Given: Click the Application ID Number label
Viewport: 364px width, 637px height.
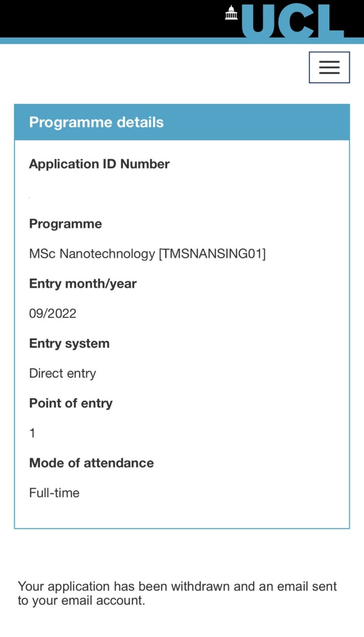Looking at the screenshot, I should click(99, 164).
